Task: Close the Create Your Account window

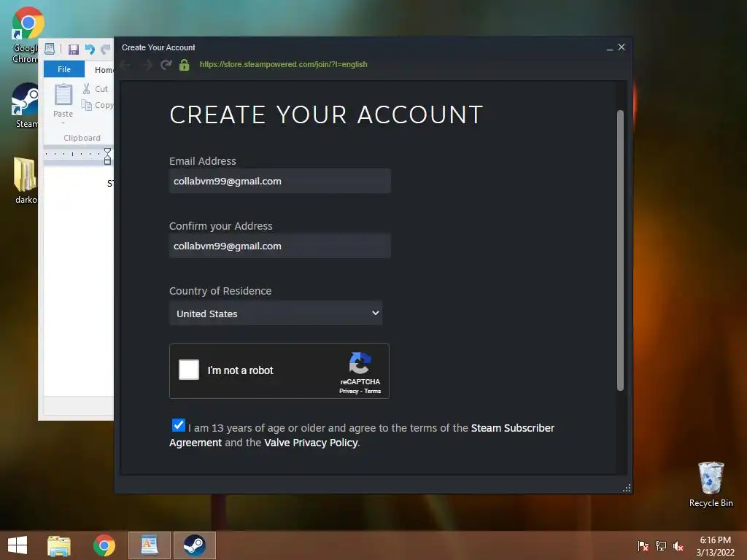Action: [622, 47]
